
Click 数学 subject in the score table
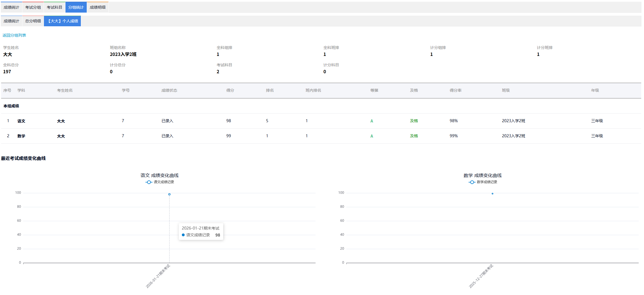coord(21,136)
